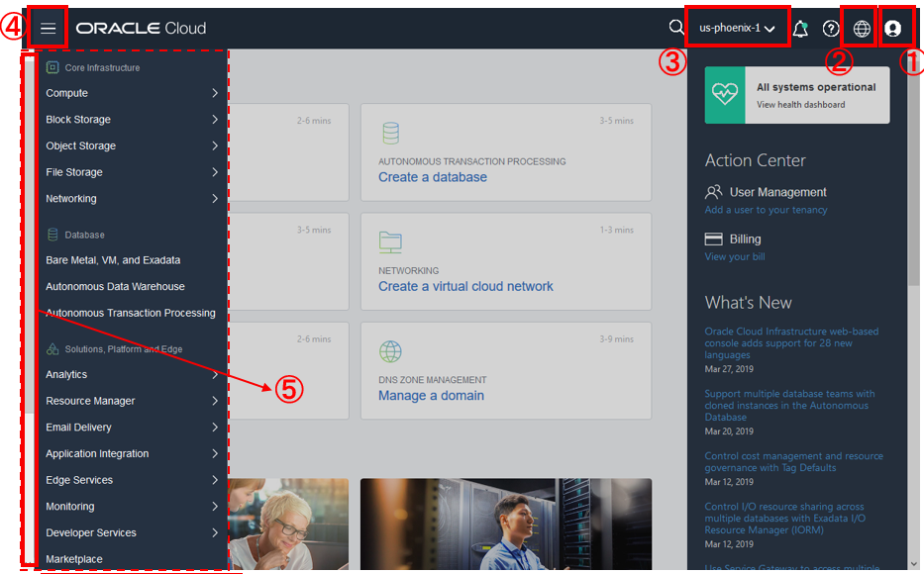Viewport: 924px width, 574px height.
Task: Open the search magnifier icon
Action: tap(675, 28)
